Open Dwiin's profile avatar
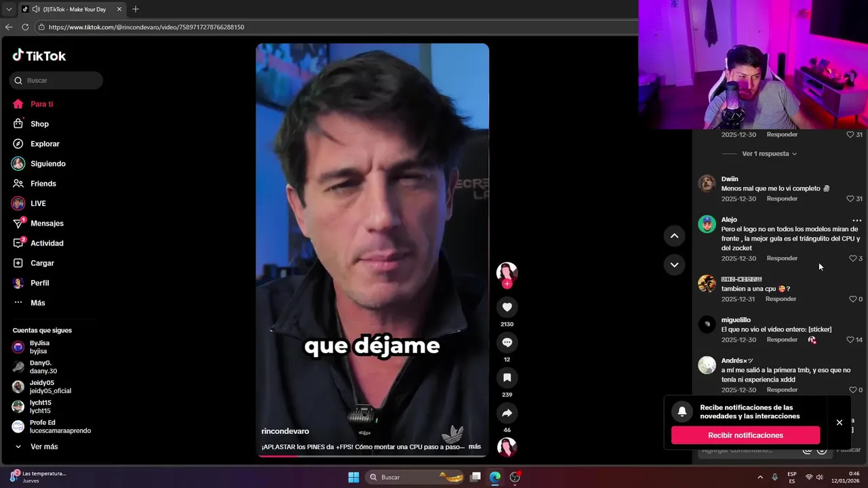This screenshot has height=488, width=868. tap(707, 183)
